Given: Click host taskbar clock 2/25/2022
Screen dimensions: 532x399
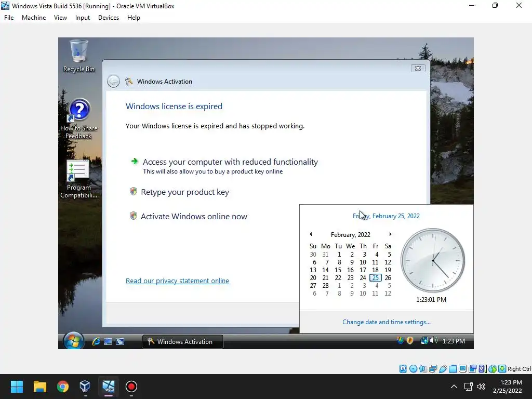Looking at the screenshot, I should (x=508, y=387).
